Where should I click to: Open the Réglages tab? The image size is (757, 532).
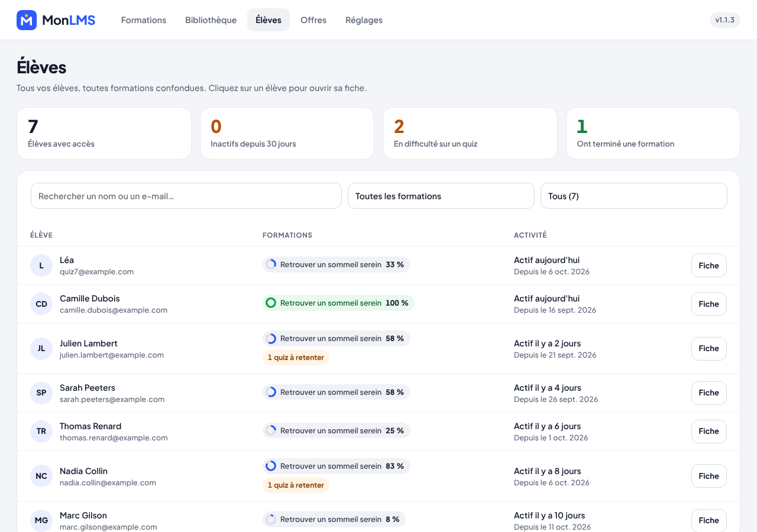[x=364, y=20]
